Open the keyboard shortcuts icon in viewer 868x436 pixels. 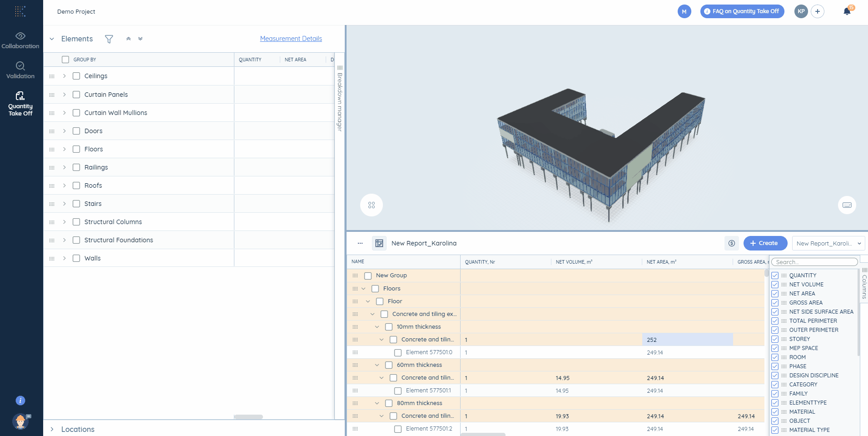[847, 205]
